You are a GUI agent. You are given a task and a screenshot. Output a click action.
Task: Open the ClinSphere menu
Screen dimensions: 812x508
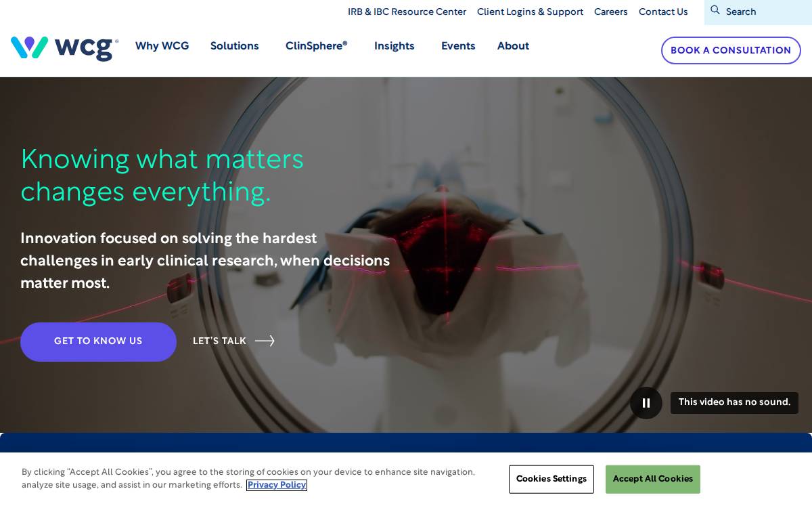click(x=317, y=46)
